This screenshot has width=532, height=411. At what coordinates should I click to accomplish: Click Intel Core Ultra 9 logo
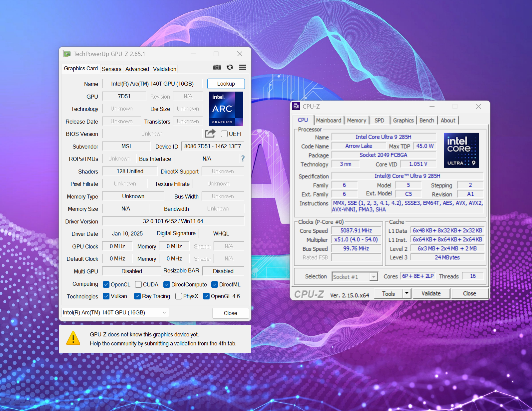tap(461, 150)
